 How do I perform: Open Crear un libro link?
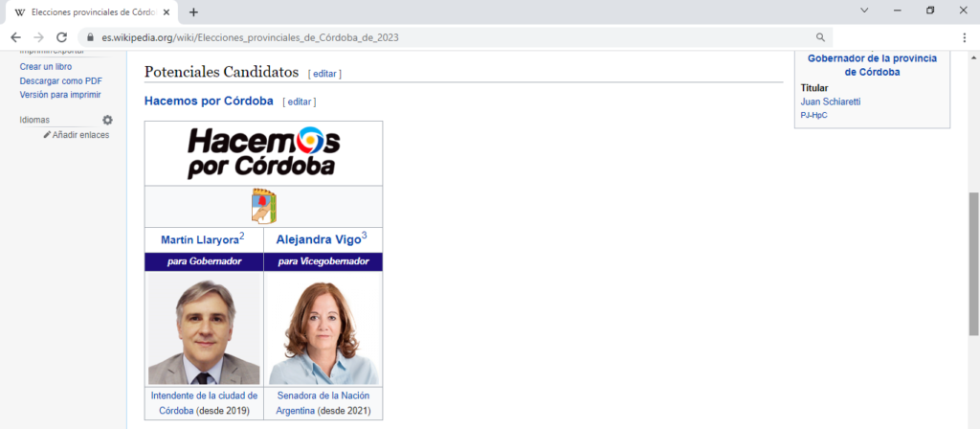tap(46, 66)
